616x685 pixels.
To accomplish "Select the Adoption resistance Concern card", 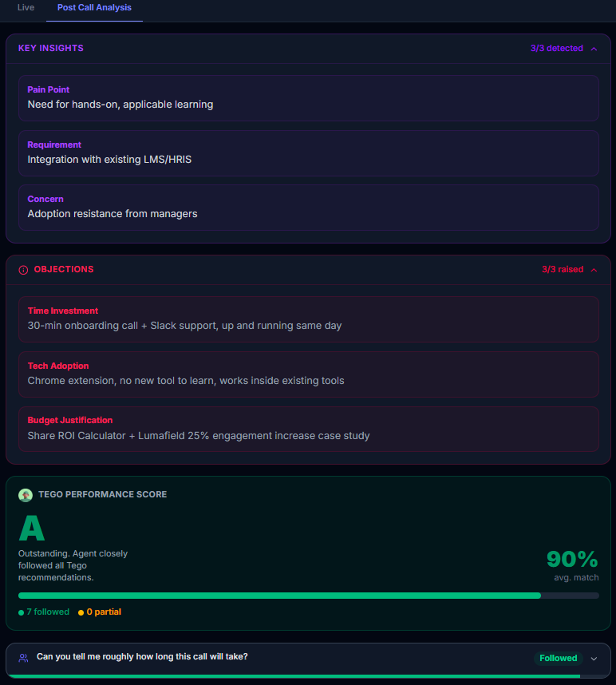I will tap(308, 207).
